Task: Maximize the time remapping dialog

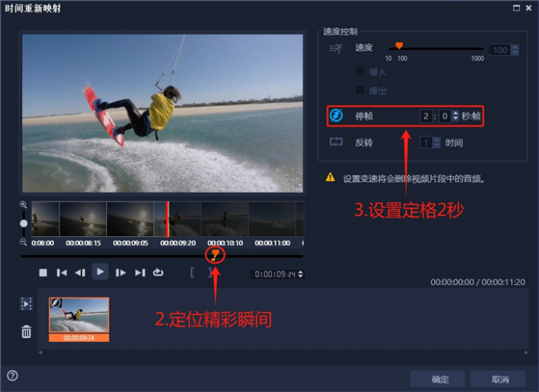Action: (x=516, y=8)
